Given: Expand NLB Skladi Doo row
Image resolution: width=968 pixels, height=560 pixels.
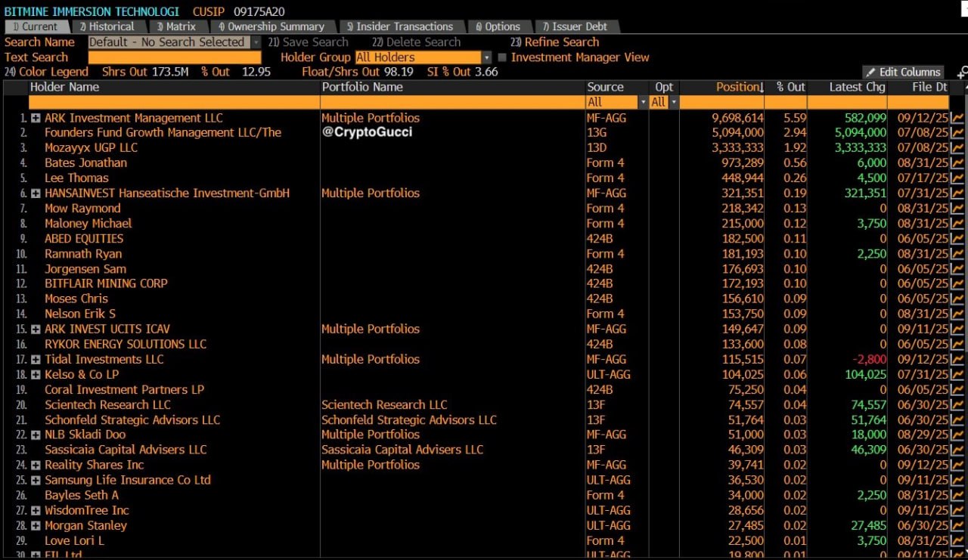Looking at the screenshot, I should pos(36,435).
